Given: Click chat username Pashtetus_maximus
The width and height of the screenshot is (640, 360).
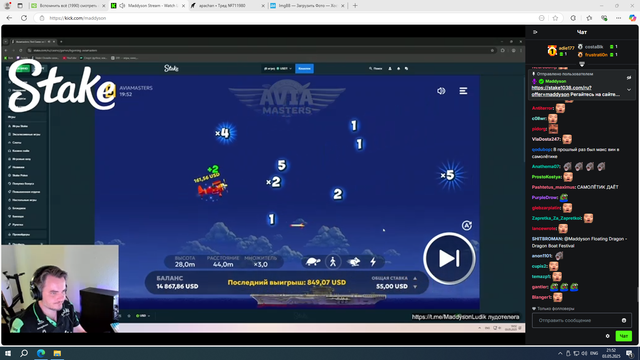Looking at the screenshot, I should (x=553, y=187).
